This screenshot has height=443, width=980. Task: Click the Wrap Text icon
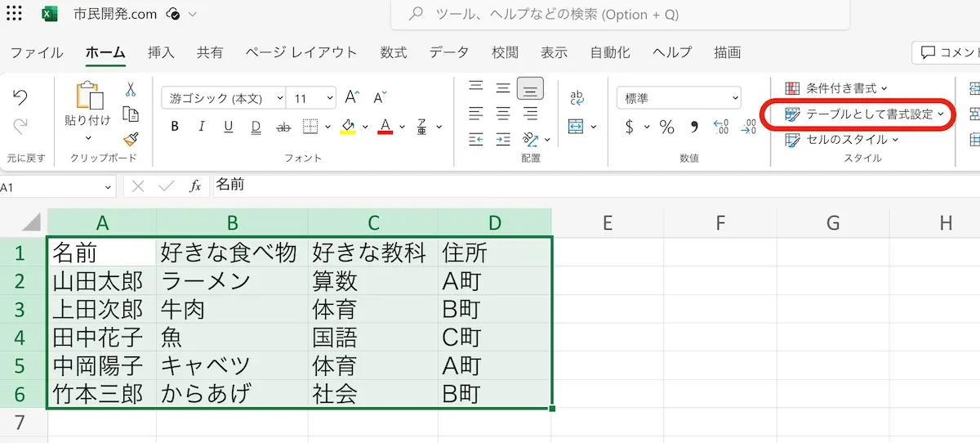577,98
